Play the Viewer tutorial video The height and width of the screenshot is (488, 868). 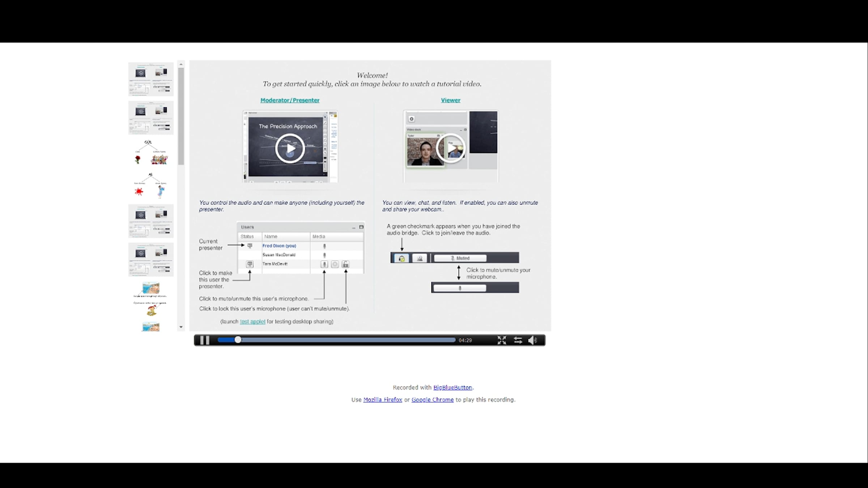450,148
